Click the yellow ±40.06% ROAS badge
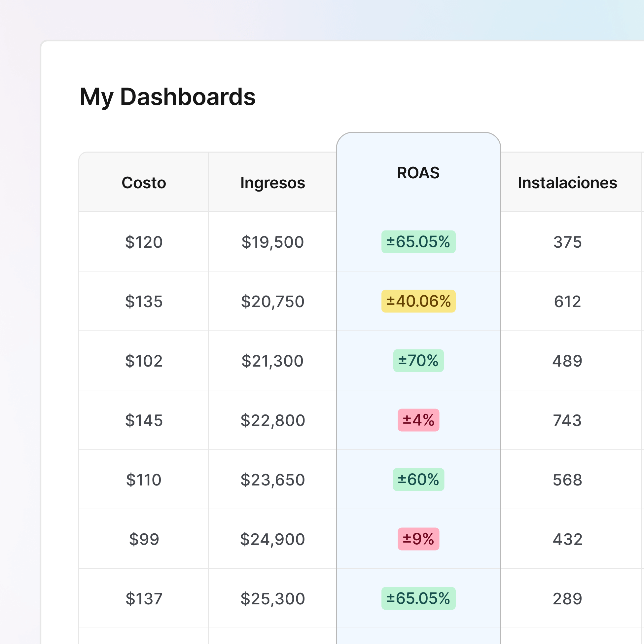This screenshot has width=644, height=644. 418,301
